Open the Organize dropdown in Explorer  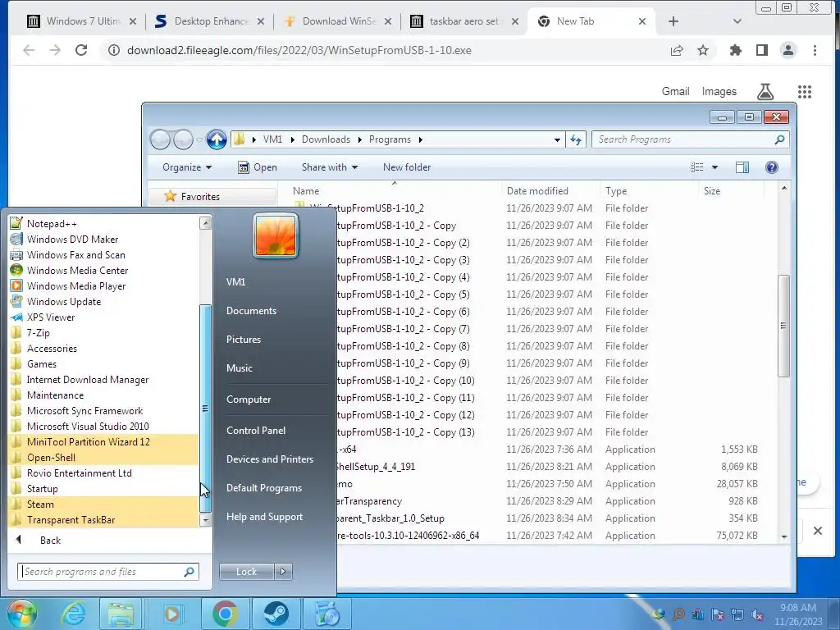[187, 167]
